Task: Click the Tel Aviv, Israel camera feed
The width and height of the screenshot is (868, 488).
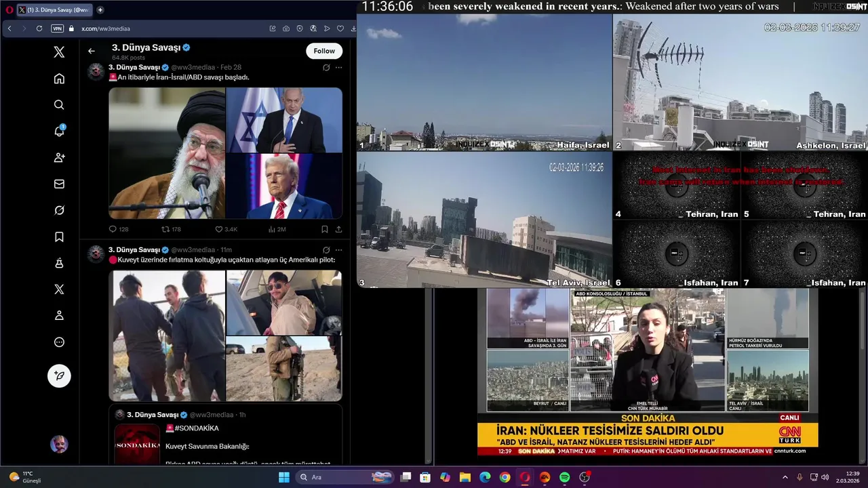Action: click(x=484, y=220)
